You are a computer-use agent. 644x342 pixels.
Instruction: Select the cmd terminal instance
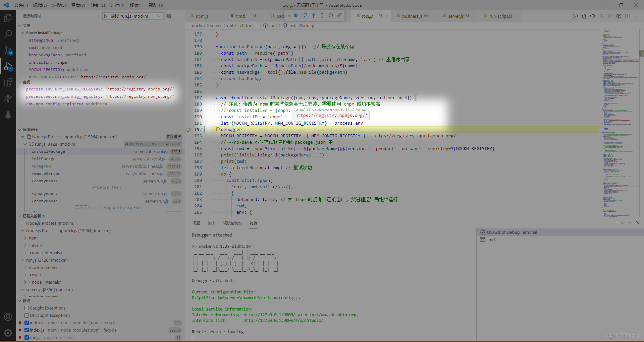(x=560, y=240)
